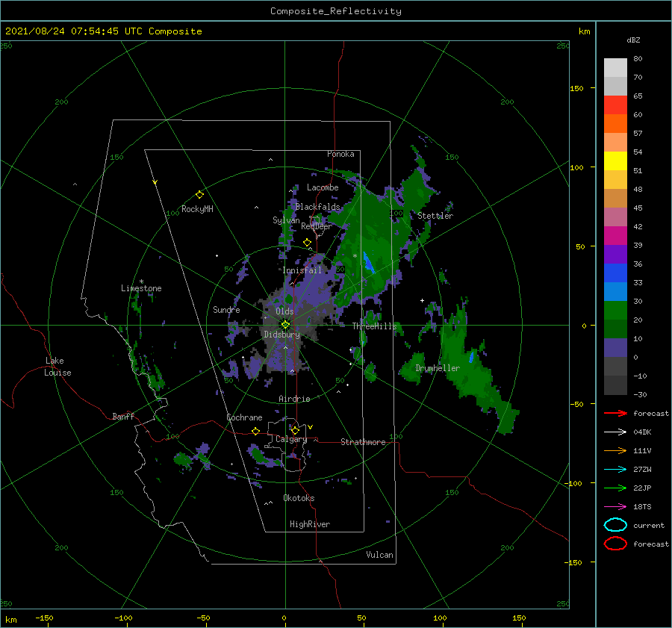Click the 2021/08/24 07:54:45 UTC timestamp
This screenshot has height=628, width=672.
(74, 31)
